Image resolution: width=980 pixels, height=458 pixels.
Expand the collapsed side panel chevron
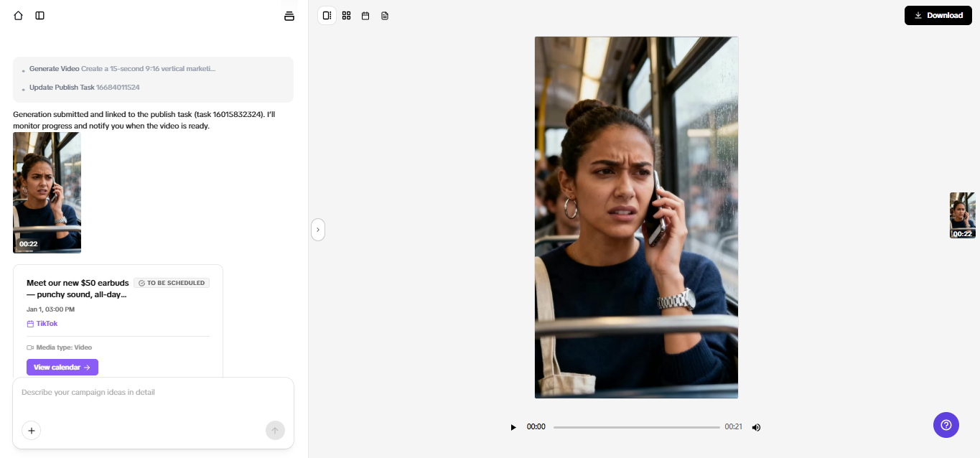(317, 229)
